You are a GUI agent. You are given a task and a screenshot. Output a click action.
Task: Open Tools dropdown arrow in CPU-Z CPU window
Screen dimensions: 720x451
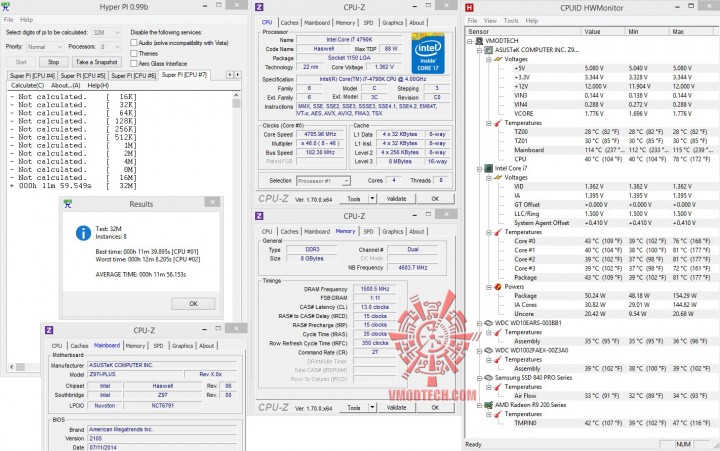372,199
